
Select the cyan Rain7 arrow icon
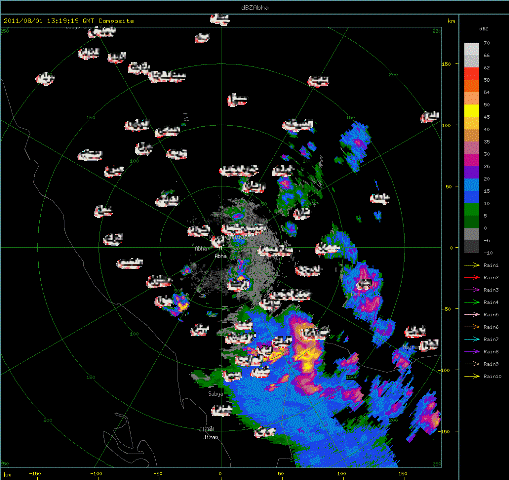472,339
